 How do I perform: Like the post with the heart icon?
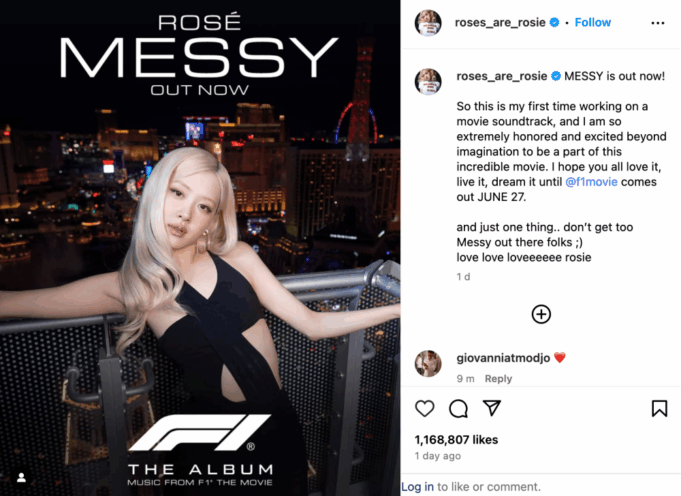pos(424,409)
